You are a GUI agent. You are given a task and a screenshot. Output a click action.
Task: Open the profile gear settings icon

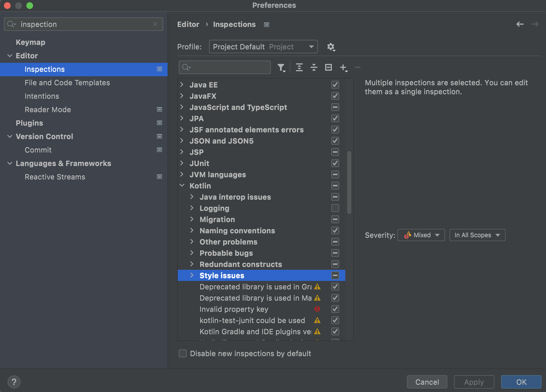[331, 47]
